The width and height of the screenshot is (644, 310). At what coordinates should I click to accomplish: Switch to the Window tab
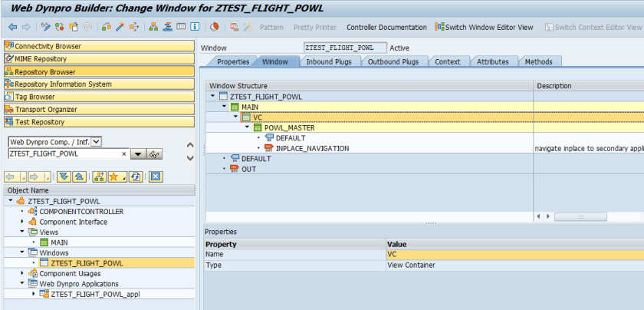274,61
